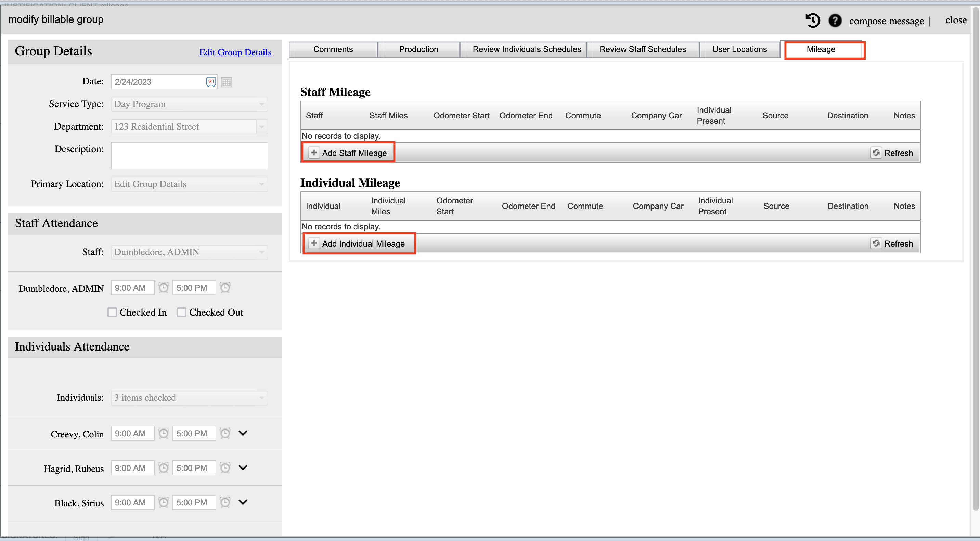Click Individual Mileage Destination header

(x=848, y=206)
